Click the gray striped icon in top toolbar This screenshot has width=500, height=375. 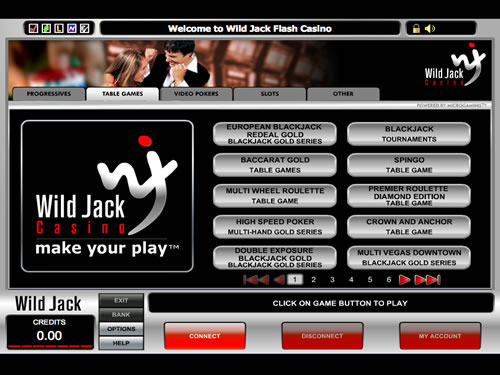[x=85, y=29]
